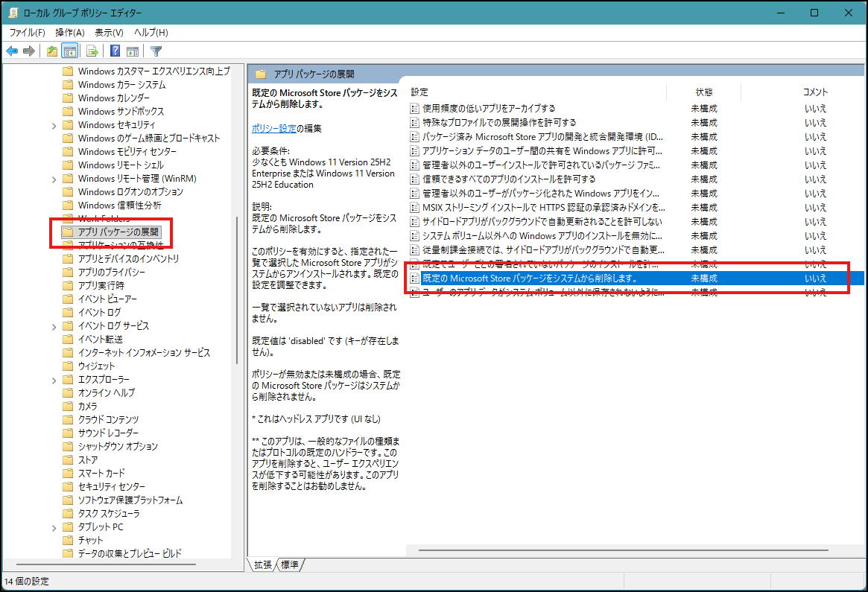Screen dimensions: 868x592
Task: Sort list by the 状態 column header
Action: (x=703, y=92)
